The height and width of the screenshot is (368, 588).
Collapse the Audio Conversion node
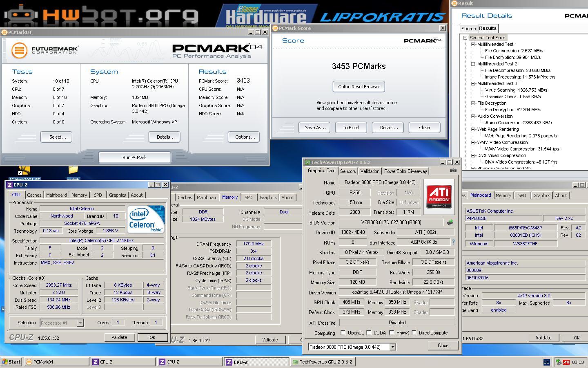(473, 116)
